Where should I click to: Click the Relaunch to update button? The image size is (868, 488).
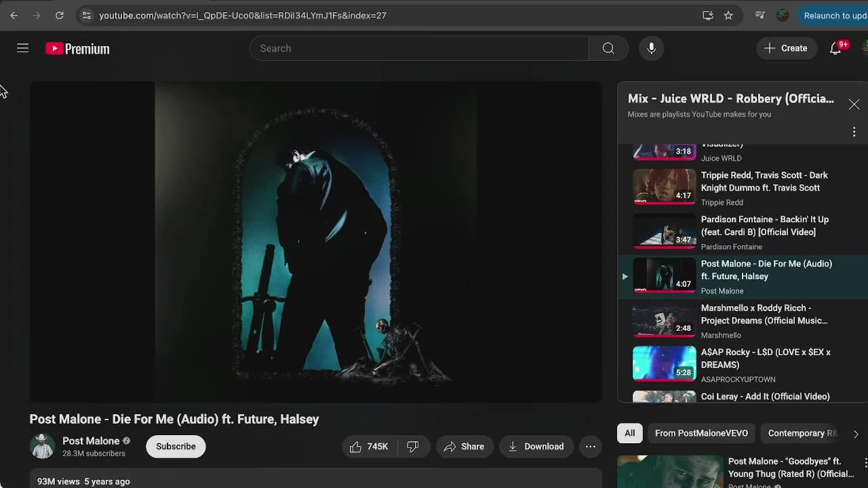pos(833,15)
